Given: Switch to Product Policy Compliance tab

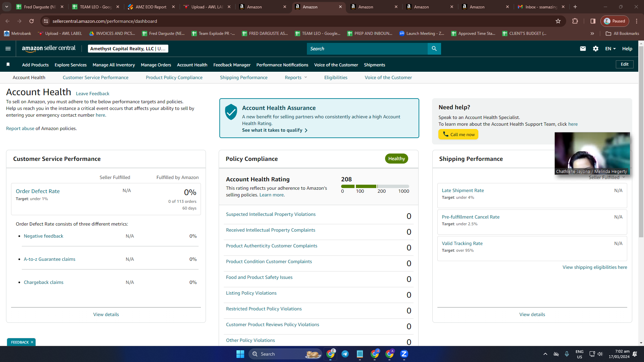Looking at the screenshot, I should [174, 77].
